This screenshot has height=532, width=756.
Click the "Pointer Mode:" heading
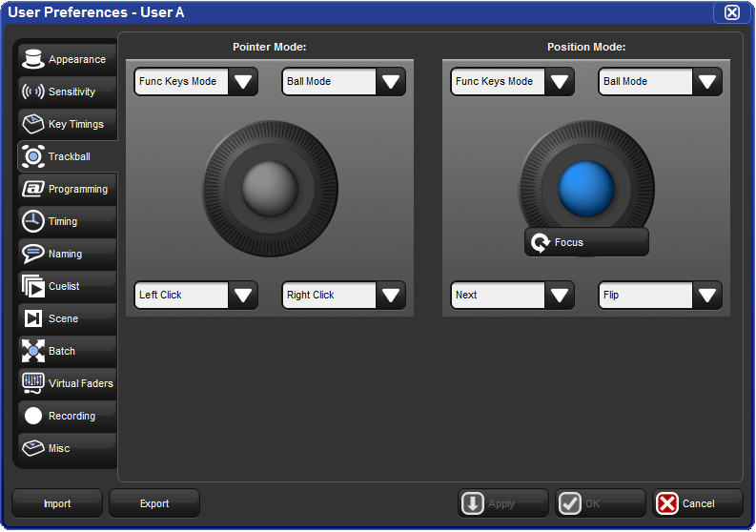[x=270, y=47]
